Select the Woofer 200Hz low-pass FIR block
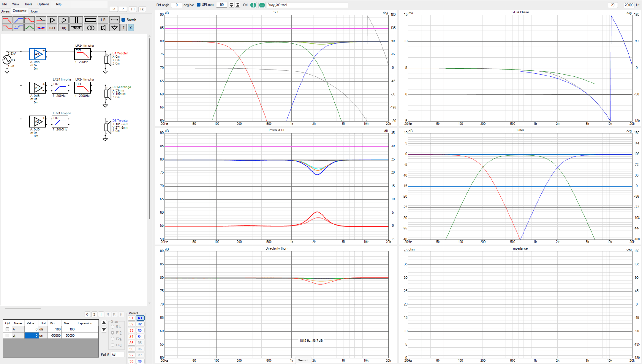The width and height of the screenshot is (642, 364). pos(82,54)
